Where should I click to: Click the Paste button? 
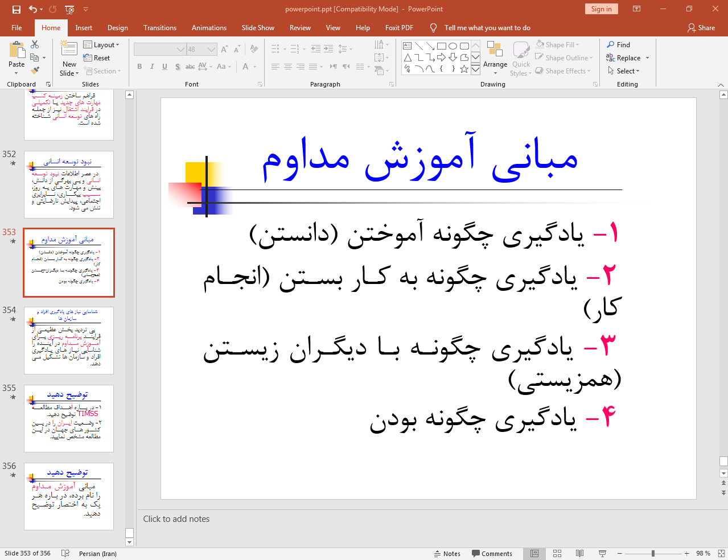click(17, 57)
